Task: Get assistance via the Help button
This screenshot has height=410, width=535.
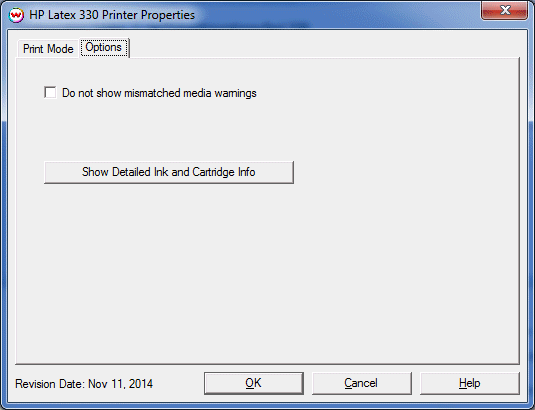Action: coord(469,383)
